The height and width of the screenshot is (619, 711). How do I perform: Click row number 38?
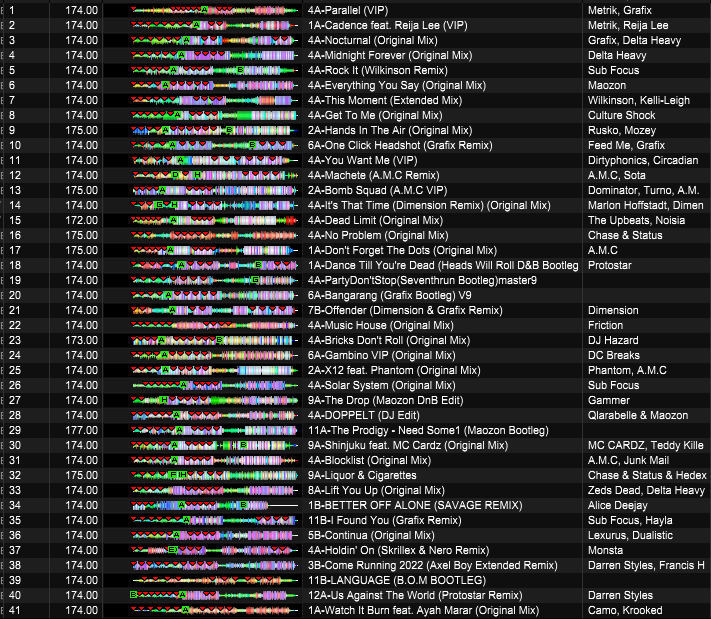15,565
